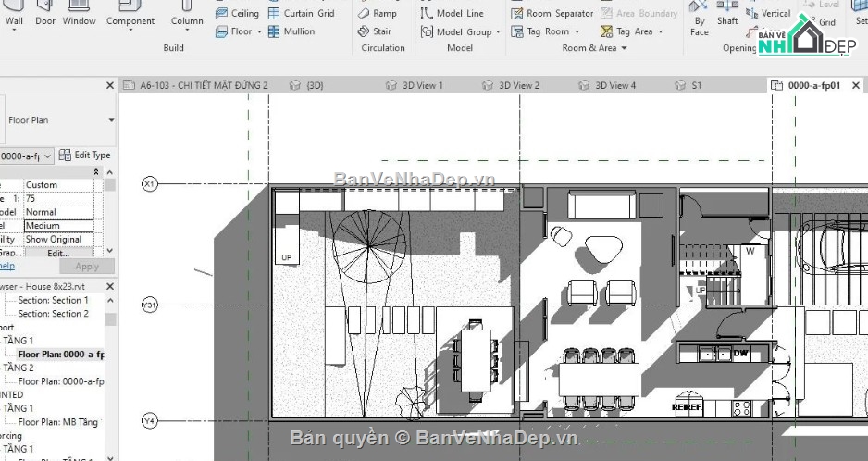Open the Model Group dropdown arrow
The width and height of the screenshot is (868, 461).
[x=498, y=32]
